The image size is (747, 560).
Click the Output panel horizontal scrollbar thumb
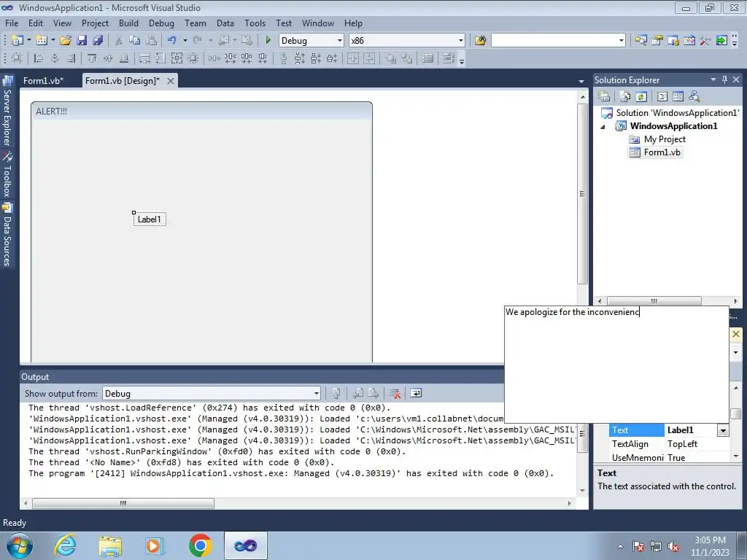coord(123,503)
